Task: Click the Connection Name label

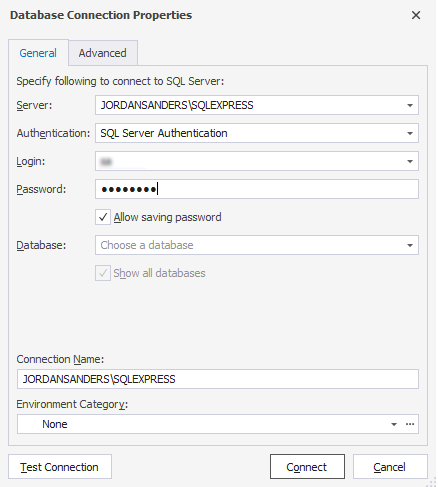Action: click(60, 359)
